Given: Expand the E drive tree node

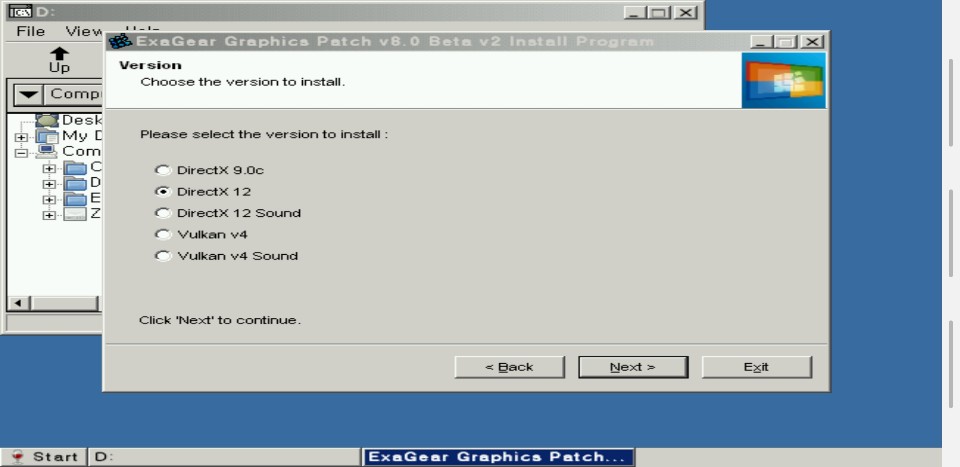Looking at the screenshot, I should point(49,200).
